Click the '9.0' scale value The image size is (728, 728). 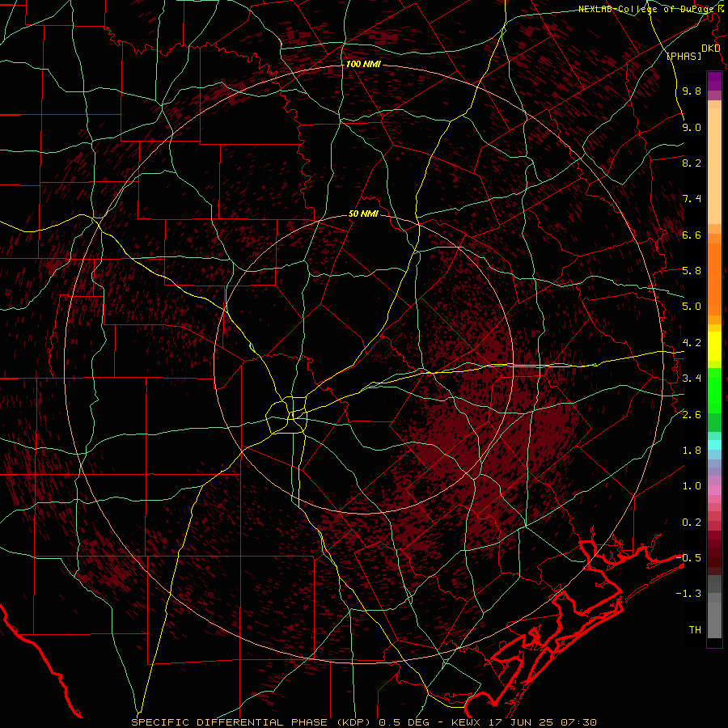click(692, 127)
